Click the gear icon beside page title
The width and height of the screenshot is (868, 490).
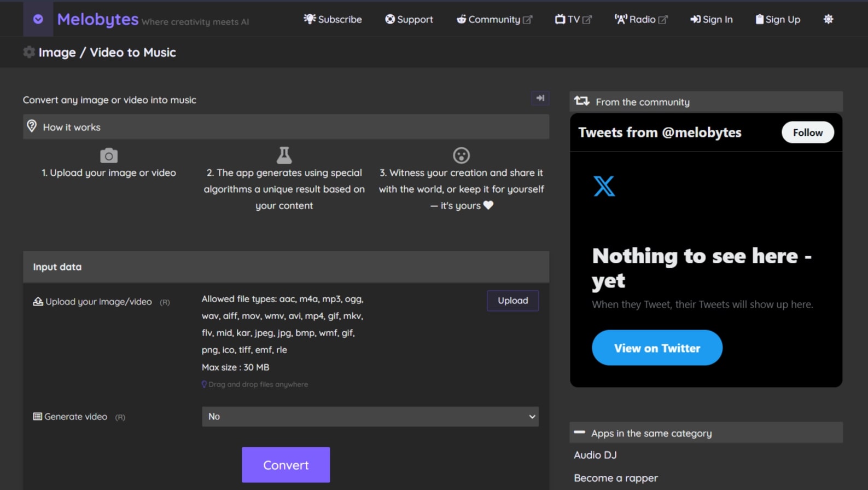[29, 52]
